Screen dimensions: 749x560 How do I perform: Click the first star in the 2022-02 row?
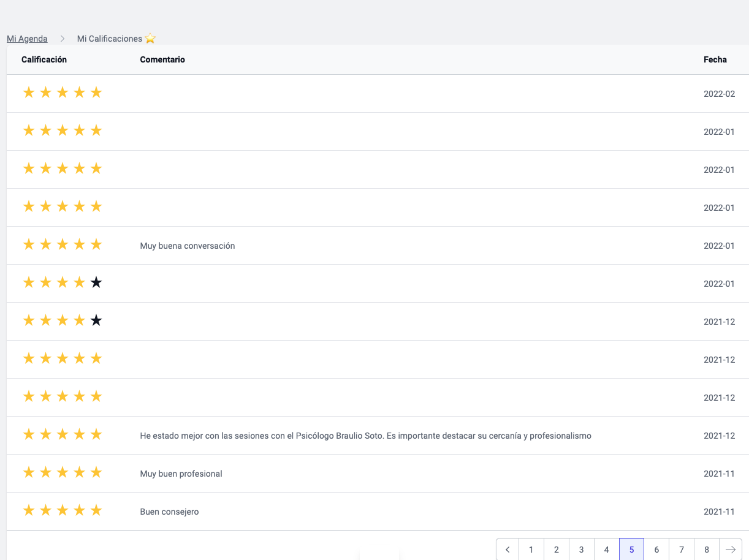(29, 93)
